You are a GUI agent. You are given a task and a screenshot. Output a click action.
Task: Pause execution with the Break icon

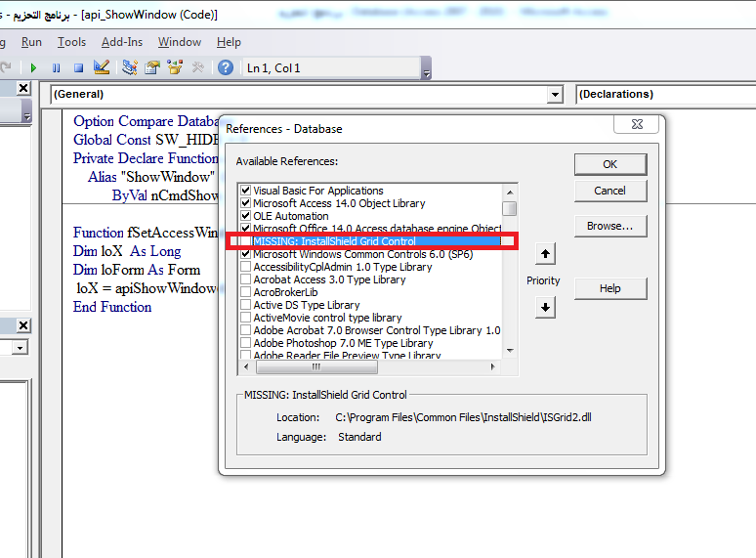[x=56, y=68]
